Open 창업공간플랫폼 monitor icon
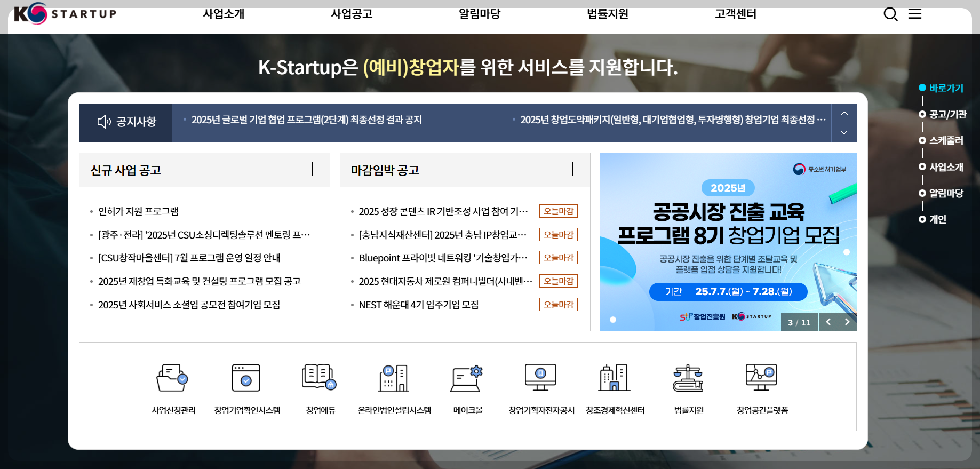Image resolution: width=980 pixels, height=469 pixels. [761, 377]
